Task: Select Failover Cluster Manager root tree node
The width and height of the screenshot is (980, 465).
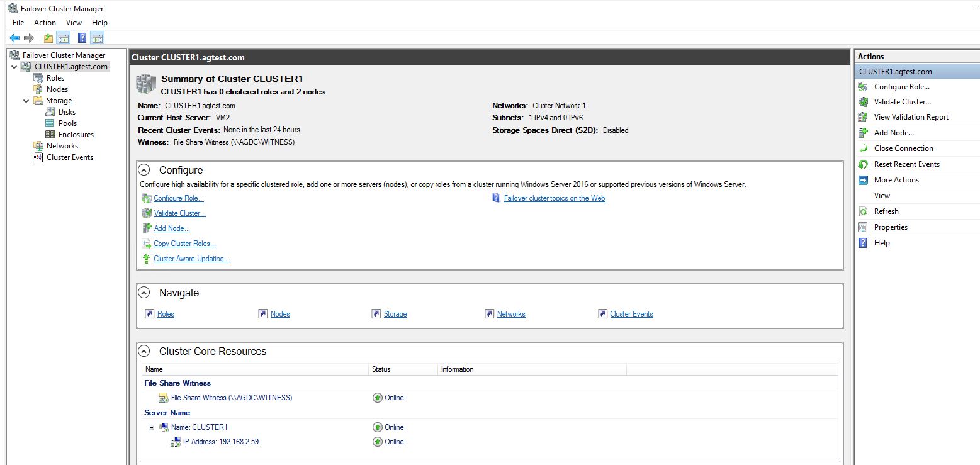Action: tap(64, 55)
